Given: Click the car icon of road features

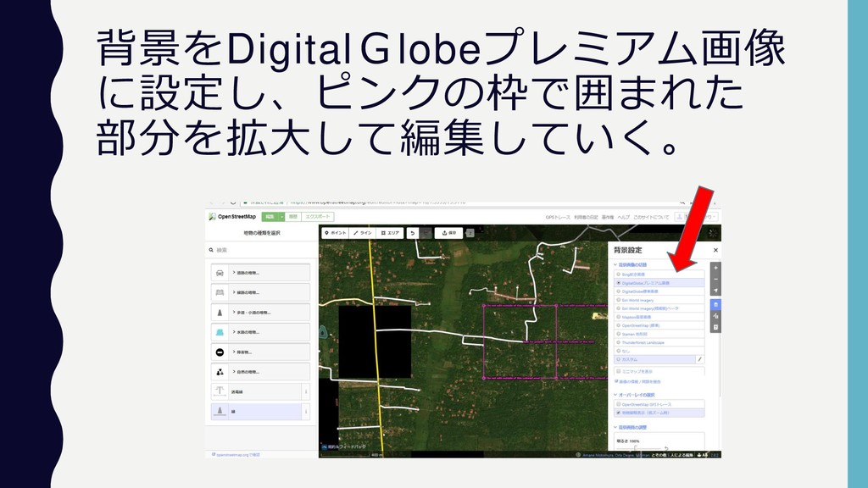Looking at the screenshot, I should (x=220, y=273).
